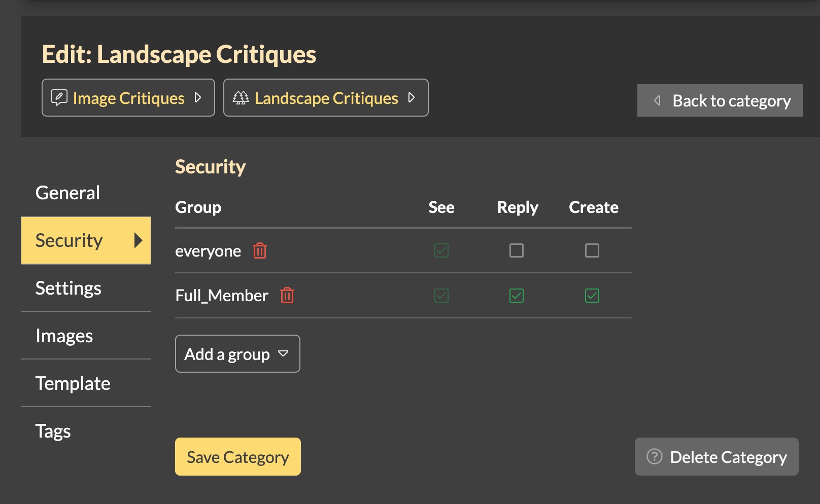Expand the Image Critiques breadcrumb arrow
820x504 pixels.
pos(198,97)
